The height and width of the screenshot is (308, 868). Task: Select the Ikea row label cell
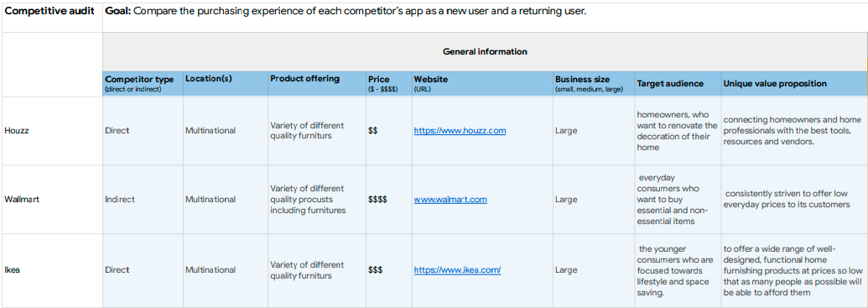click(x=52, y=269)
